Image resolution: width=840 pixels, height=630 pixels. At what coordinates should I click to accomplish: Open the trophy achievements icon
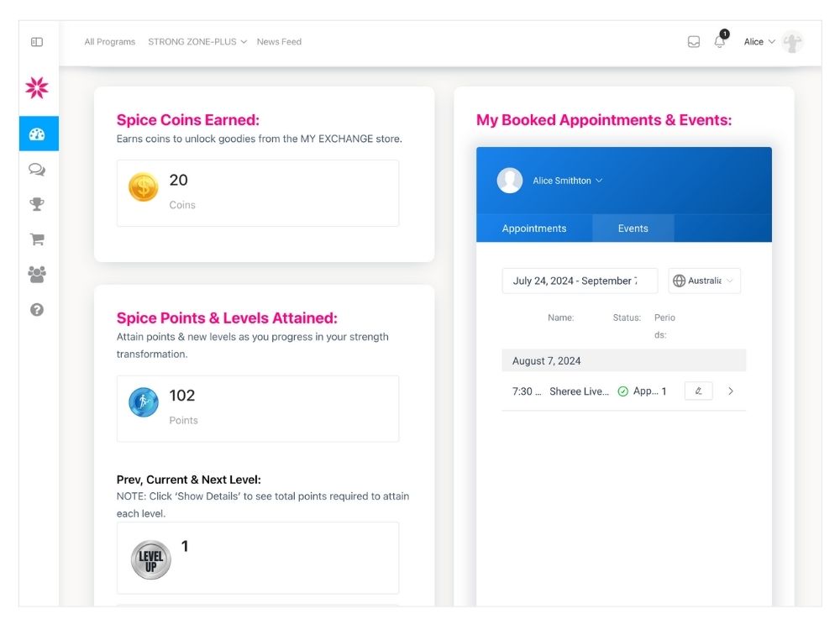[37, 204]
